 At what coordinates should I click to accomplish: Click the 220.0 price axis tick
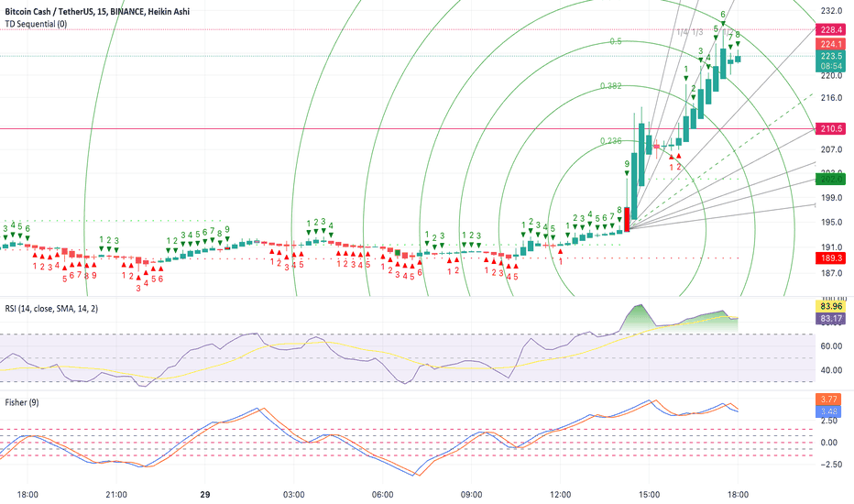[831, 76]
